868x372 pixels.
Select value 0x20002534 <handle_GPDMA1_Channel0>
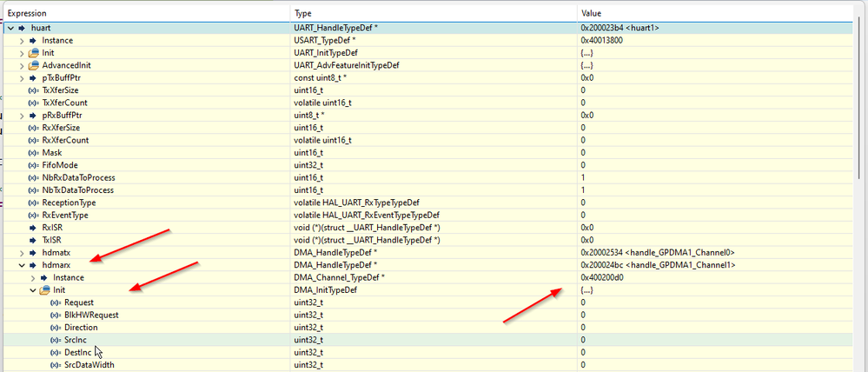(x=658, y=253)
